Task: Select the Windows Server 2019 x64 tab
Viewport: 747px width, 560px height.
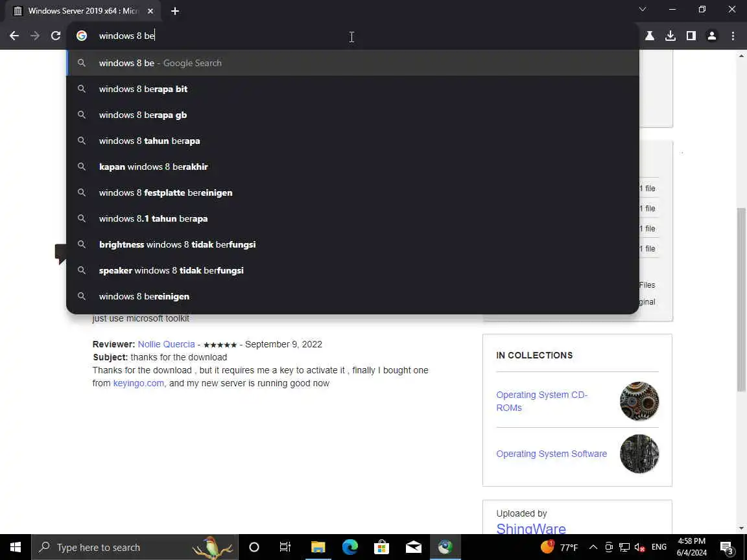Action: pyautogui.click(x=83, y=11)
